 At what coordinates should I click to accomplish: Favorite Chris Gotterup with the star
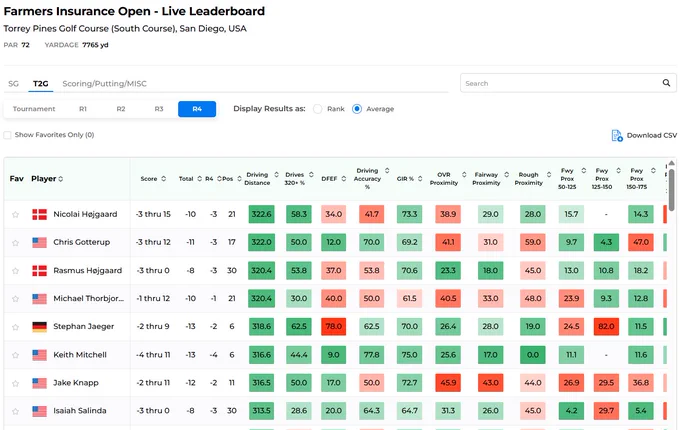(16, 243)
